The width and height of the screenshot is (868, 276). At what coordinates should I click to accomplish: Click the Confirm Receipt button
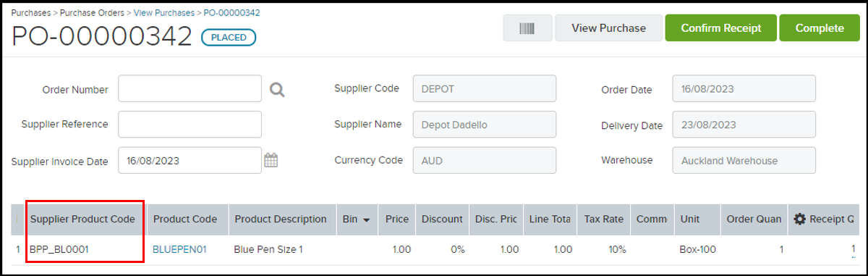(720, 28)
